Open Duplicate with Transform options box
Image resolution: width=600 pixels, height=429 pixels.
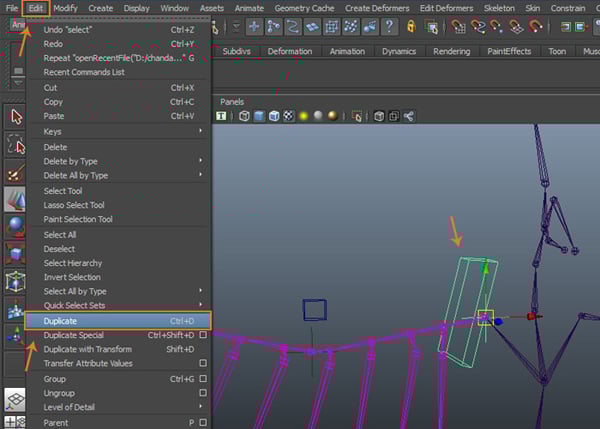pyautogui.click(x=203, y=349)
